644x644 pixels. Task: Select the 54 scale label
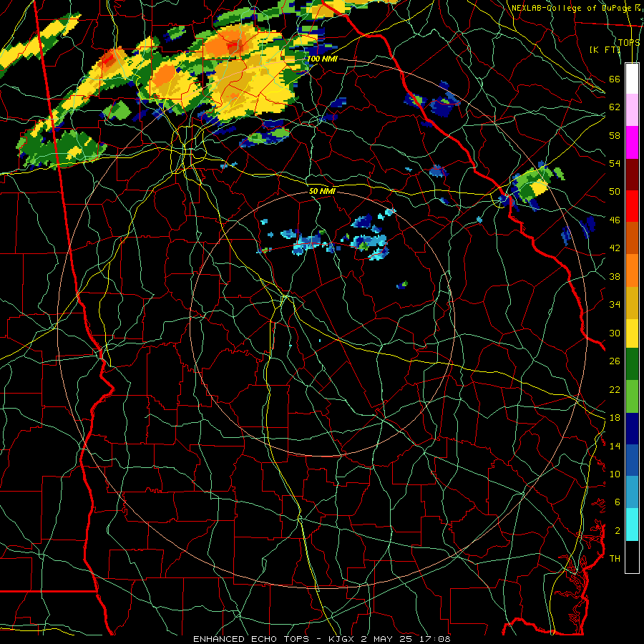point(615,163)
